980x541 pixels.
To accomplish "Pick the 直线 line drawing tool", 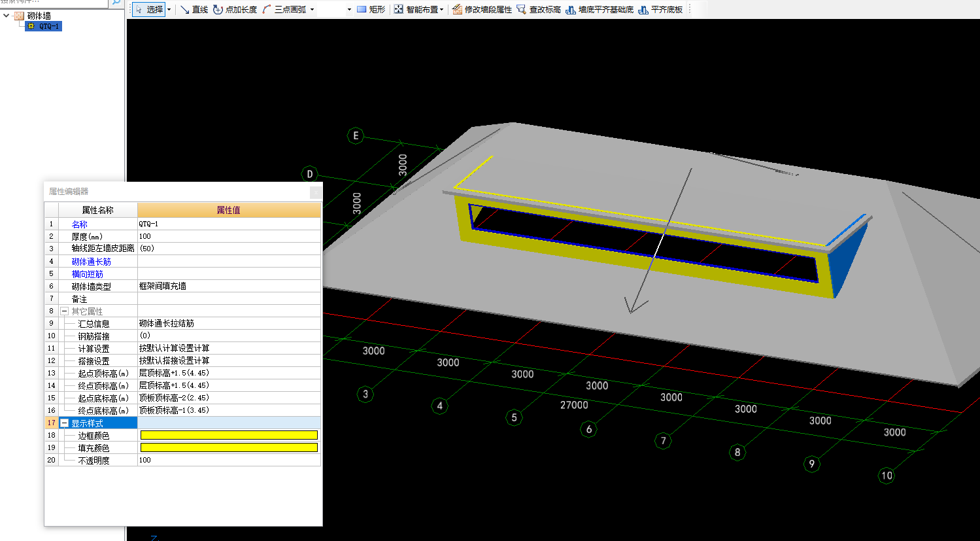I will coord(194,9).
